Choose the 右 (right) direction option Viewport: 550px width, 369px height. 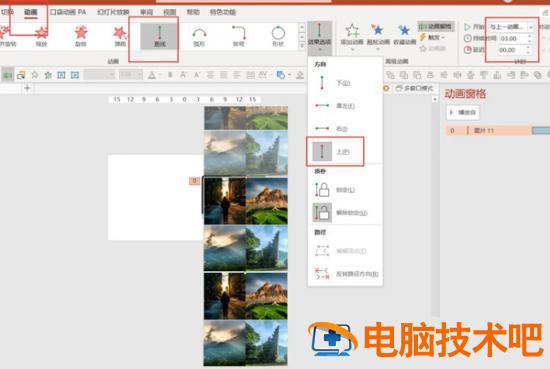coord(345,129)
